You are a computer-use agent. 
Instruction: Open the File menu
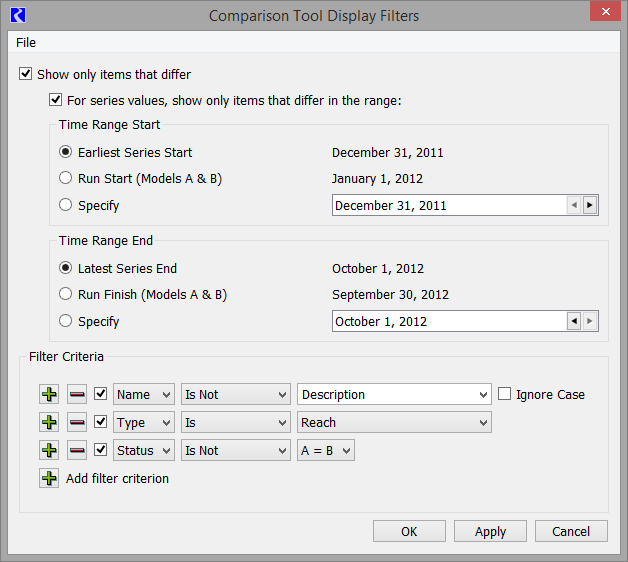tap(26, 43)
